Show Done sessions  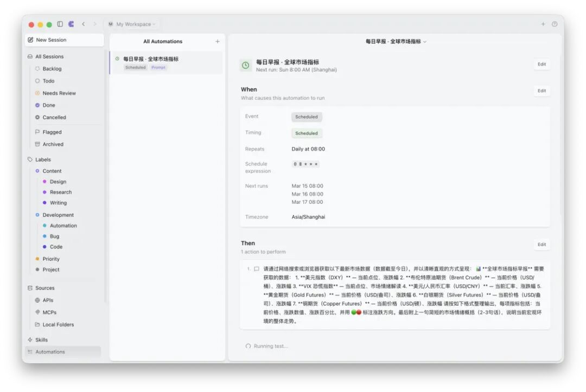[49, 105]
